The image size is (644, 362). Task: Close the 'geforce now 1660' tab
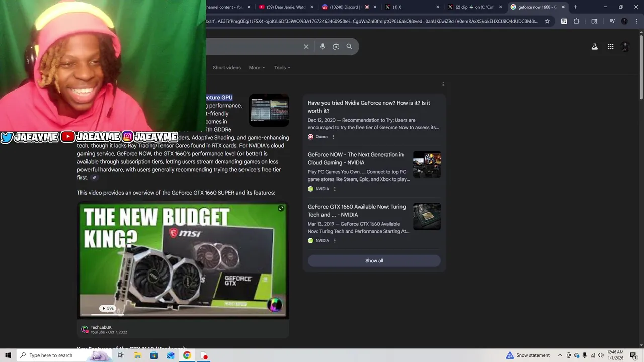563,7
